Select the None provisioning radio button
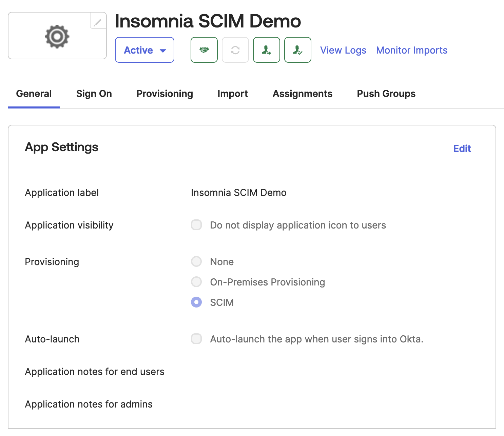Viewport: 504px width, 436px height. [x=196, y=261]
